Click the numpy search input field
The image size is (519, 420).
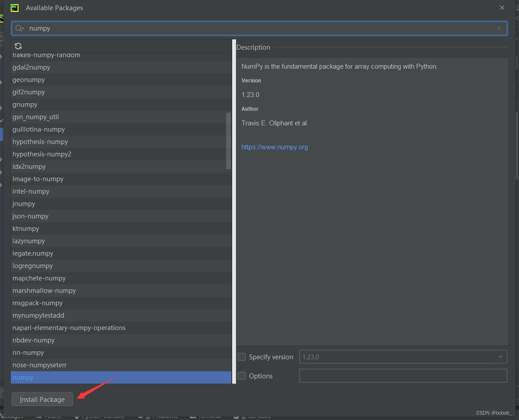click(x=259, y=28)
